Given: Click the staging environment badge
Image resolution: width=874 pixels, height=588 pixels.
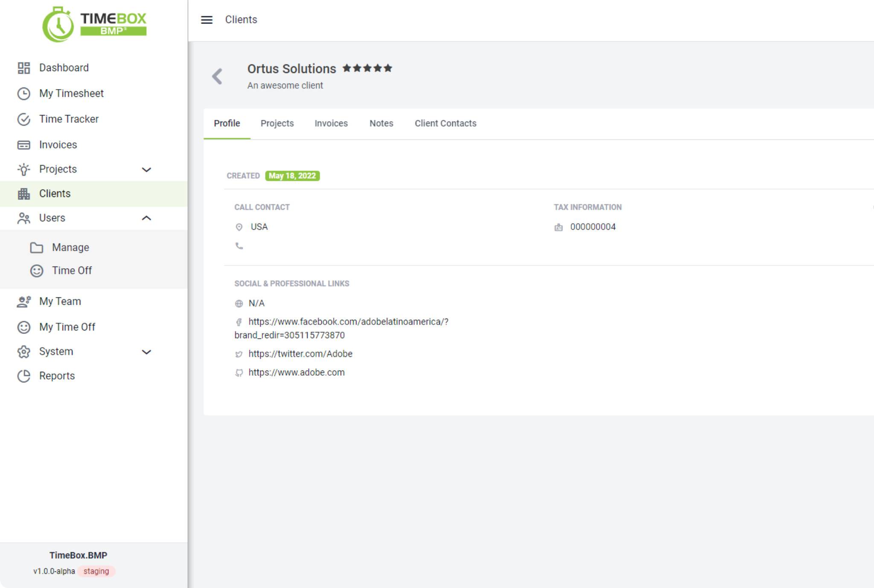Looking at the screenshot, I should 96,571.
